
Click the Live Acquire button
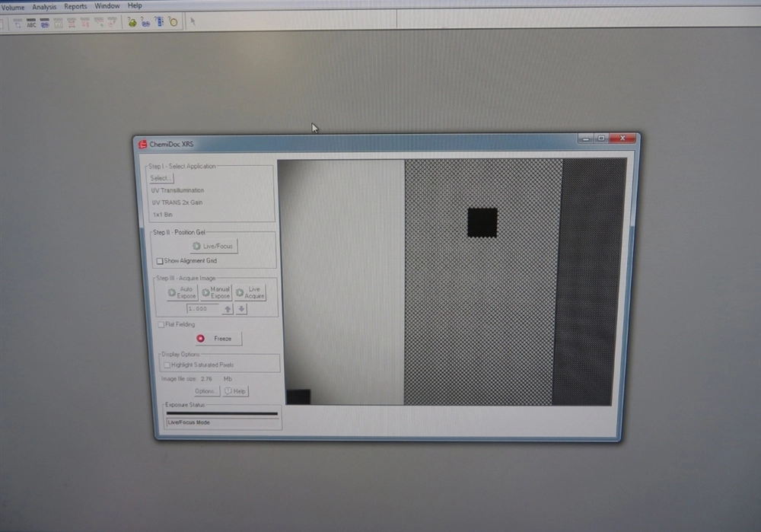[x=250, y=293]
